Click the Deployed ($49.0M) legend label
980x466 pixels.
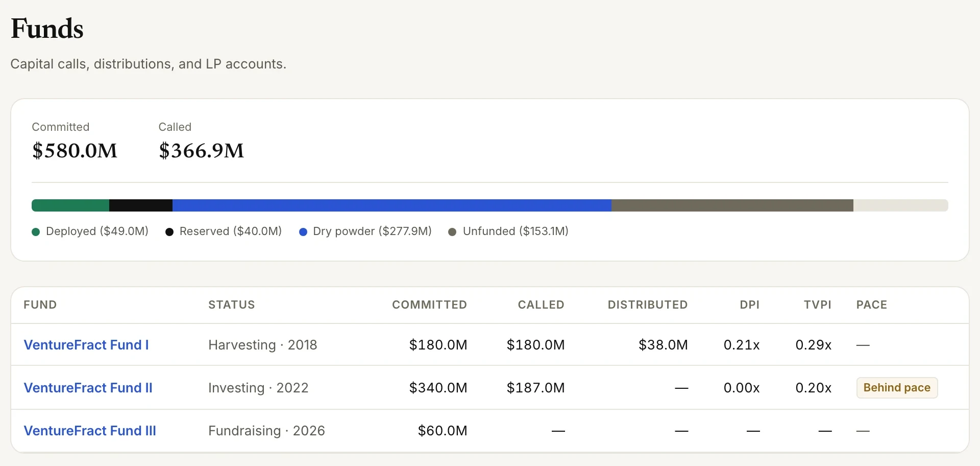97,231
